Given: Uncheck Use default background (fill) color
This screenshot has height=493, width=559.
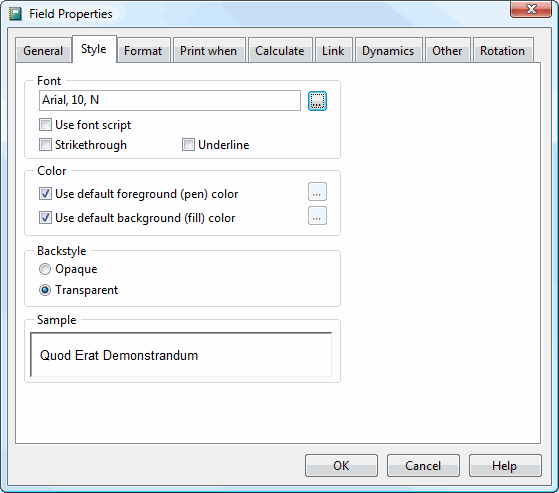Looking at the screenshot, I should tap(45, 218).
